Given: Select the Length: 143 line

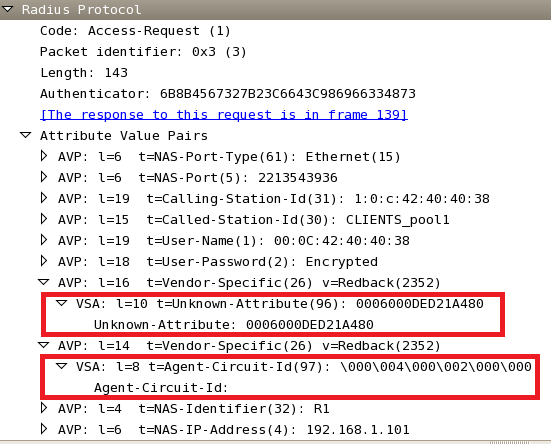Looking at the screenshot, I should coord(84,73).
